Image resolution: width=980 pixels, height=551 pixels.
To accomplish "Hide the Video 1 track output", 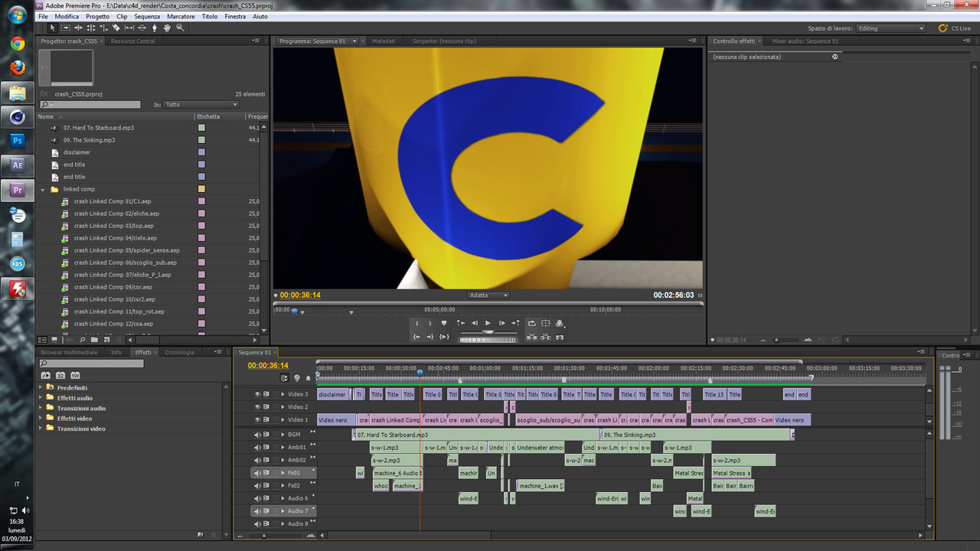I will coord(257,419).
